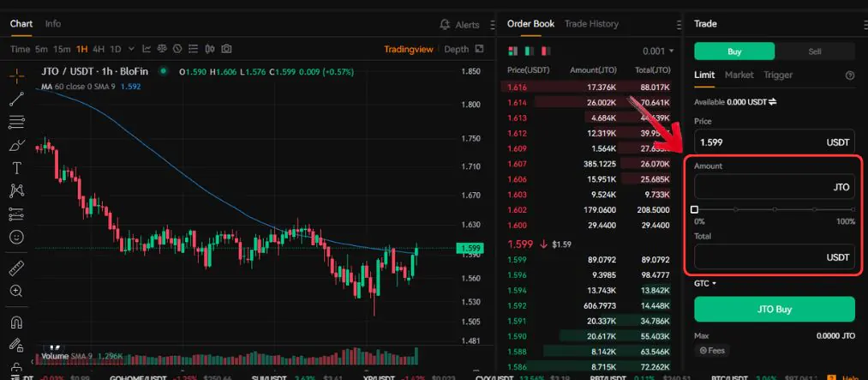This screenshot has height=380, width=868.
Task: Click the balance scale compare icon
Action: [162, 49]
